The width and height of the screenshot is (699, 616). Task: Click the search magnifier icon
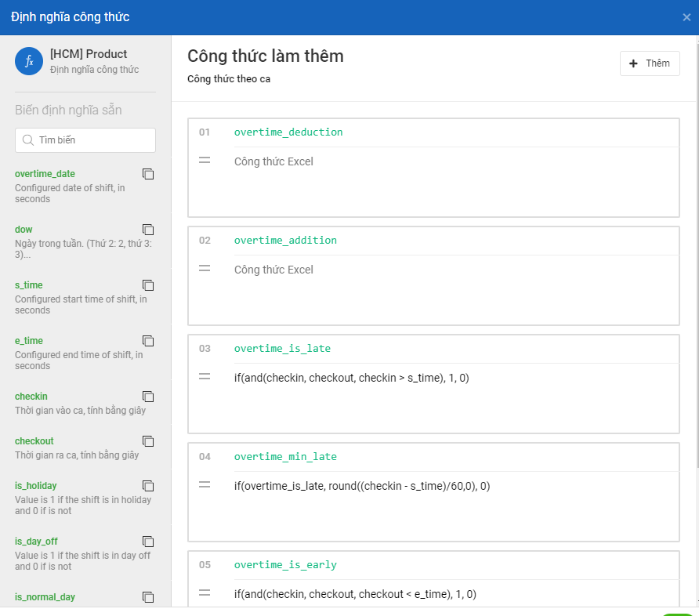pos(28,140)
